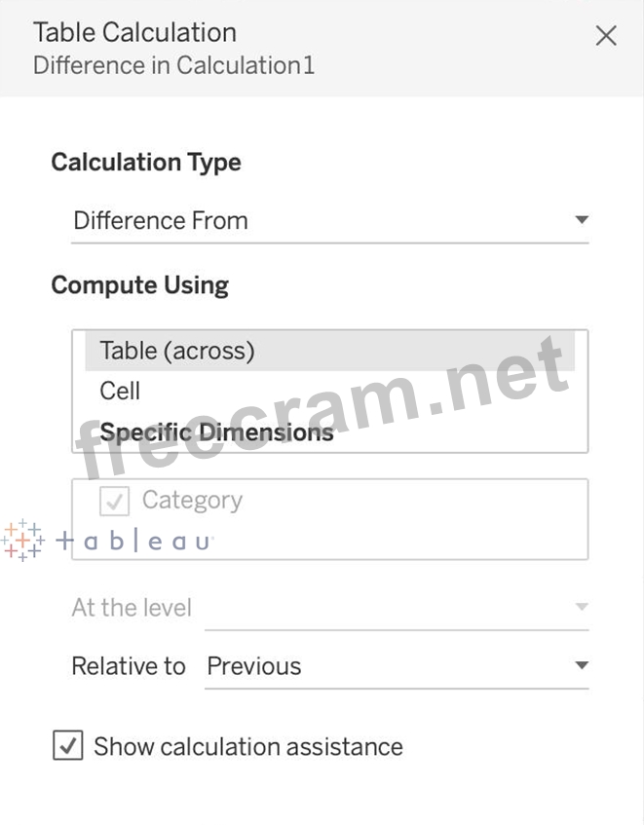Click the Compute Using heading
This screenshot has height=825, width=644.
click(x=139, y=285)
